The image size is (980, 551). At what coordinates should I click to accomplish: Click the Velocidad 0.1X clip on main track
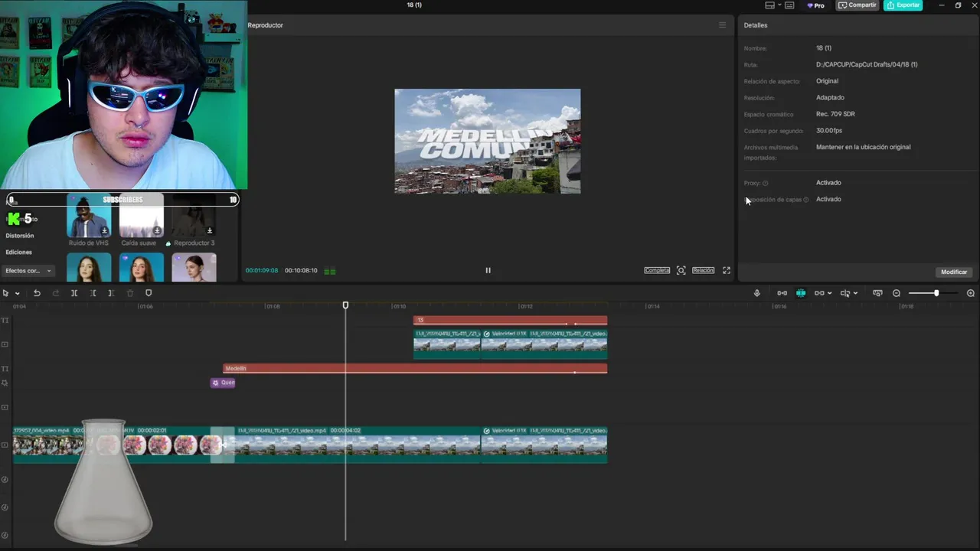point(544,445)
